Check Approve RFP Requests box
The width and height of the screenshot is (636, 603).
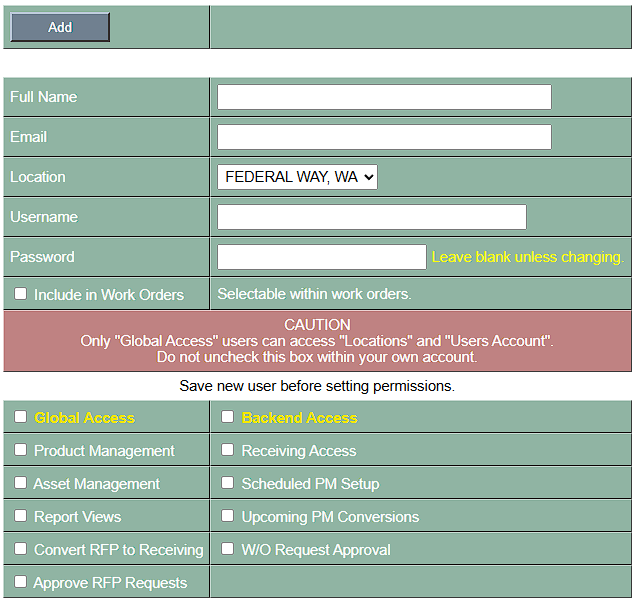coord(21,582)
